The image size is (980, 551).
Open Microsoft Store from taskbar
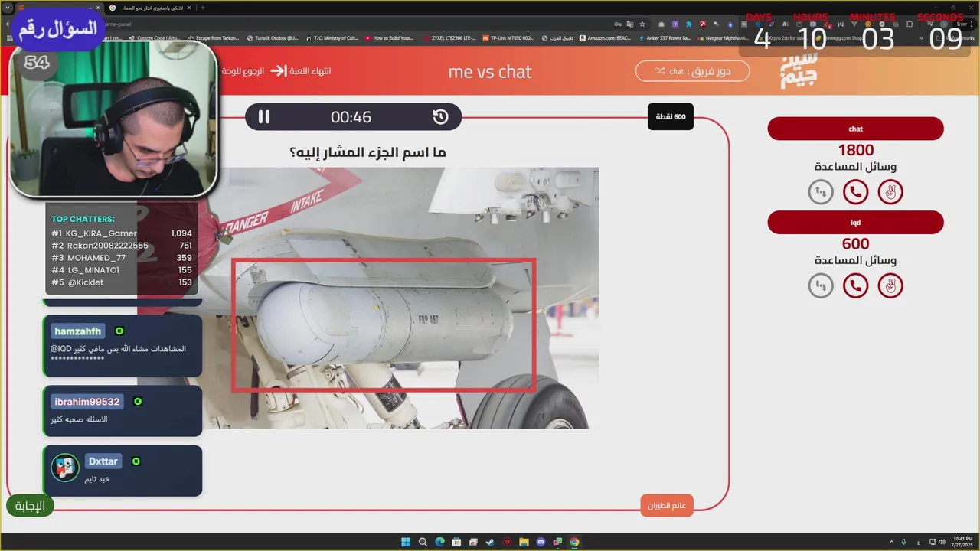(456, 542)
